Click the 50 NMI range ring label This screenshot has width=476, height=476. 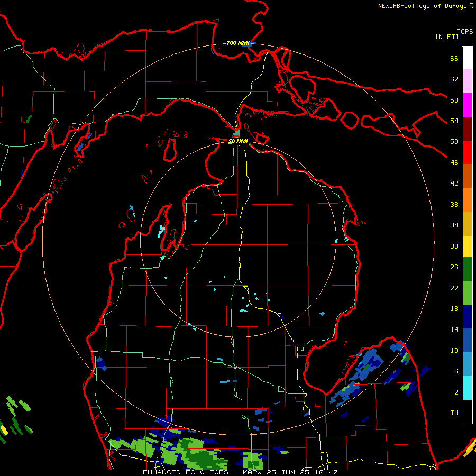click(239, 141)
